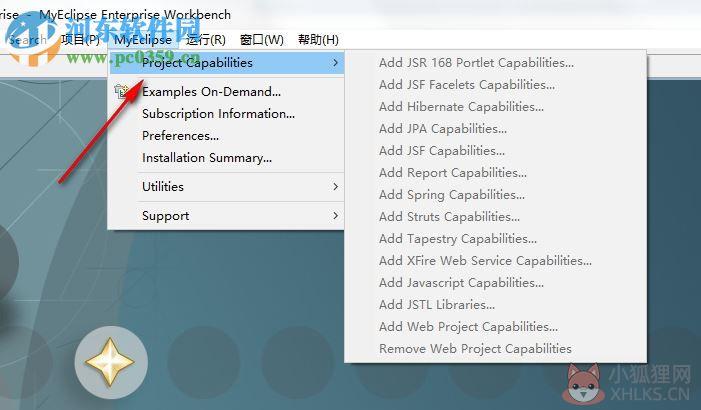Click the Examples On-Demand icon
Viewport: 701px width, 410px height.
point(122,91)
